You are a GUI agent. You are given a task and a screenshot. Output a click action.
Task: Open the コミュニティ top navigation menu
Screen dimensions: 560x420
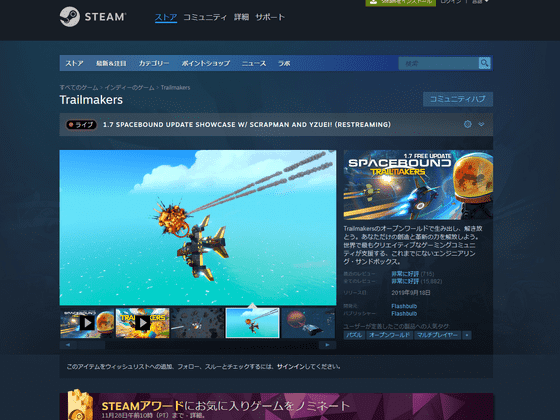pyautogui.click(x=205, y=17)
